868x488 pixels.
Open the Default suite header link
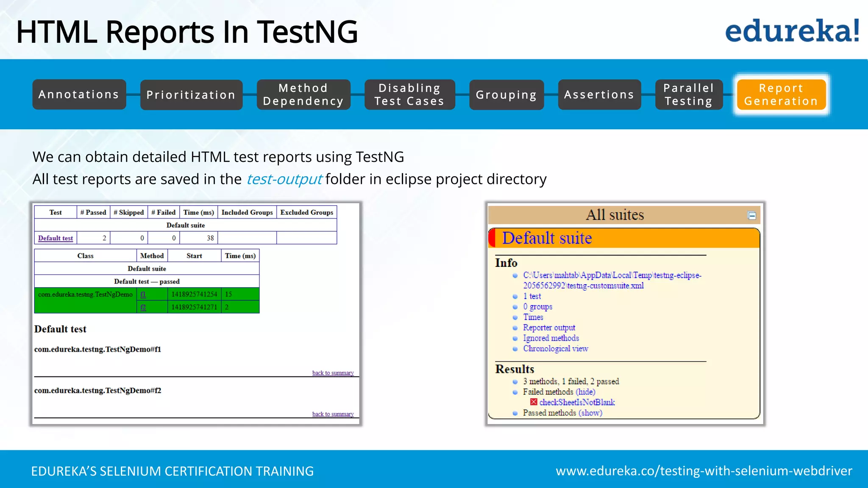547,238
